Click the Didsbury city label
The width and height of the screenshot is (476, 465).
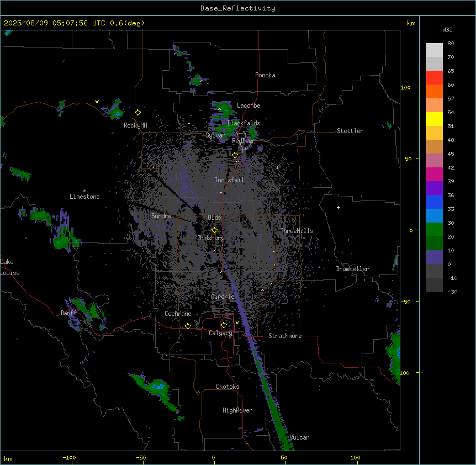point(211,238)
